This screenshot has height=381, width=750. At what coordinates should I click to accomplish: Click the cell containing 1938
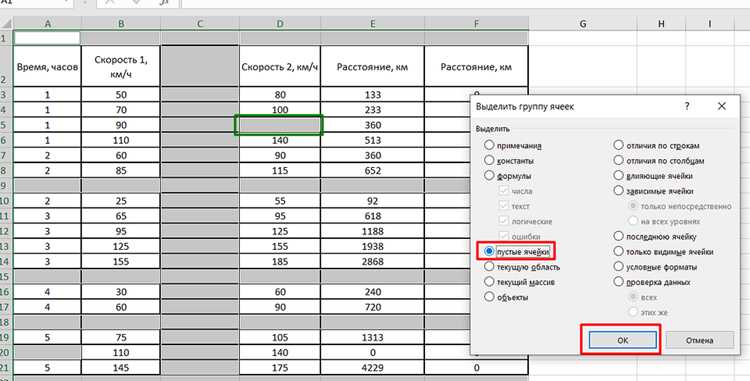[x=372, y=247]
